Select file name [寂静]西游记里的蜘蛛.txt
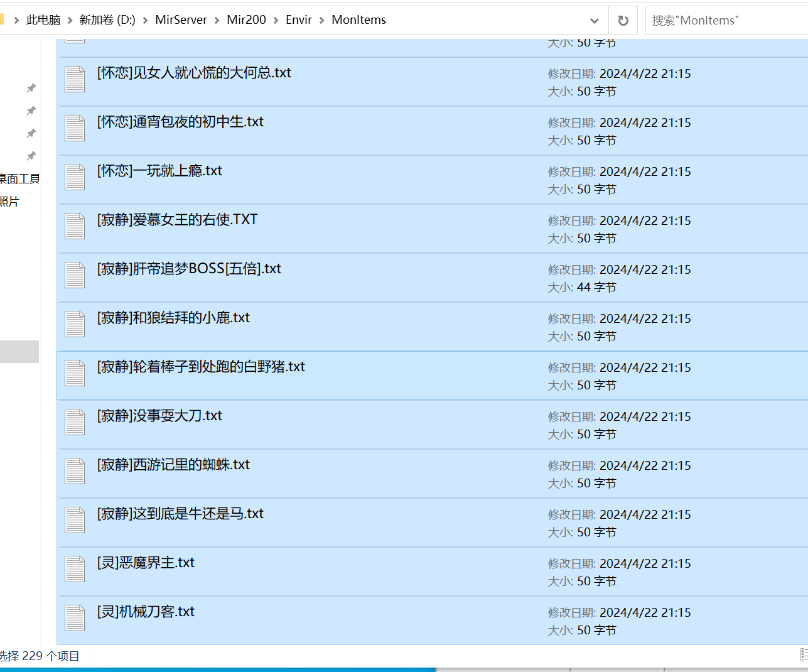808x672 pixels. [x=173, y=465]
